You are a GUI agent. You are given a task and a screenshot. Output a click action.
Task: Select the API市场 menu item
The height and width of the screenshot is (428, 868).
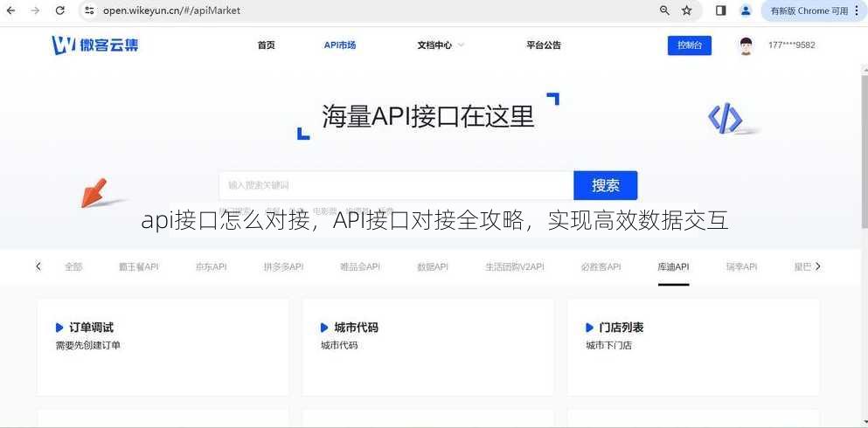click(340, 45)
